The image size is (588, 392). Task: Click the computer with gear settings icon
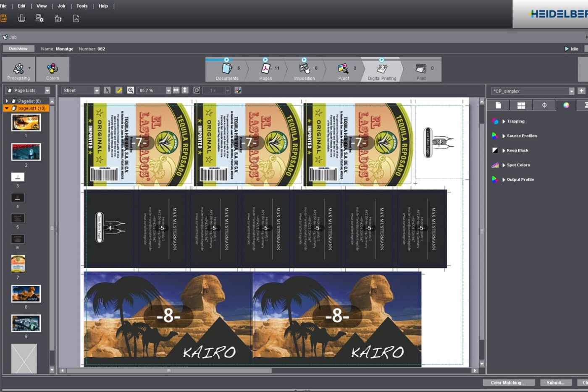point(39,18)
